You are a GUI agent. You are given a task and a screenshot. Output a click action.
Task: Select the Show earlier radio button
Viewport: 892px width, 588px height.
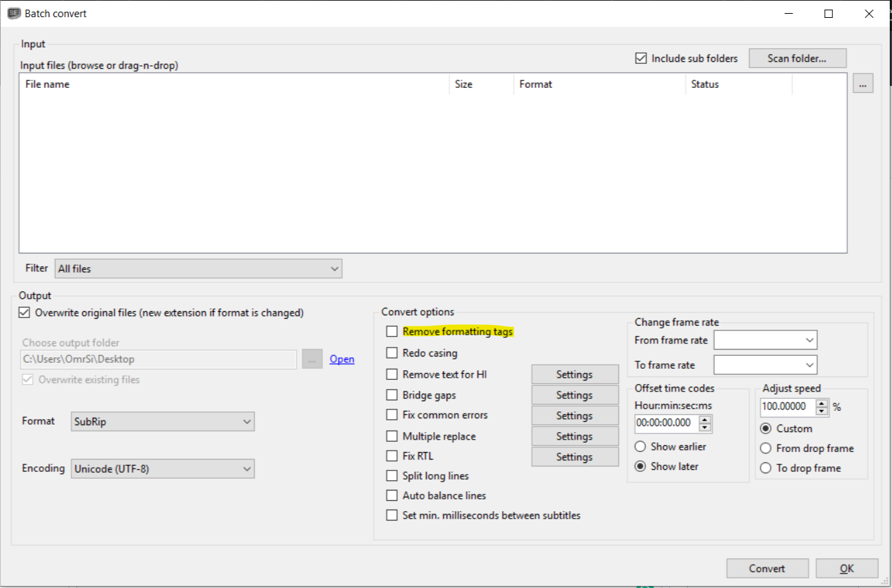(640, 446)
